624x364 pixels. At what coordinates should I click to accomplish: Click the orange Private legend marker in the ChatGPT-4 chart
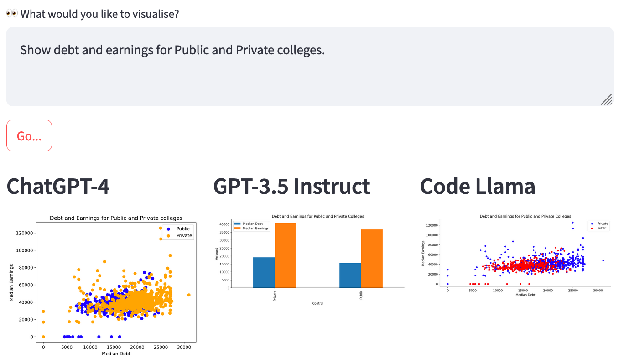coord(168,236)
